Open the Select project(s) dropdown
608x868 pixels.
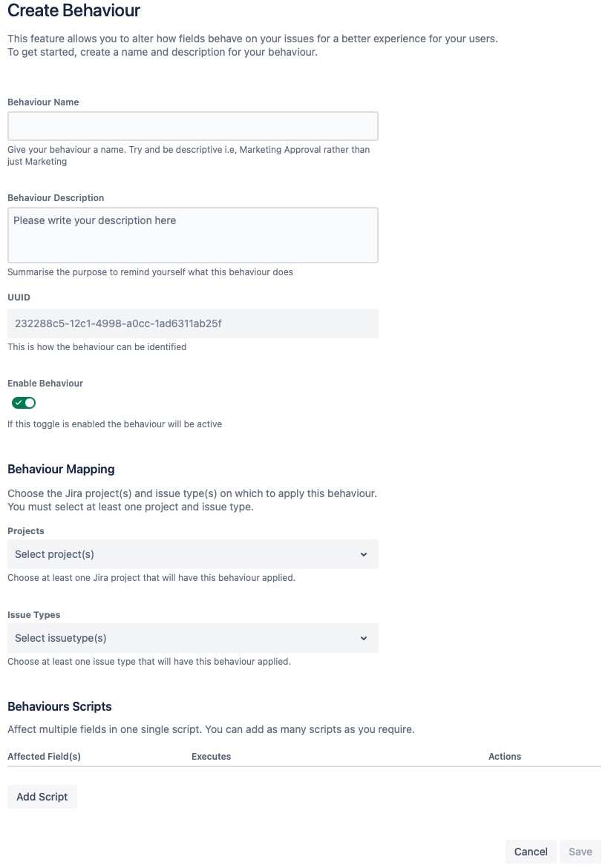click(193, 554)
